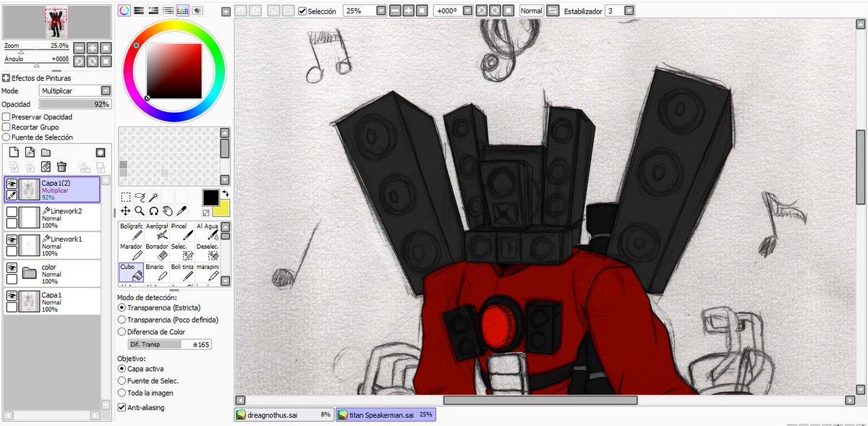Select the zoom magnifier tool
This screenshot has height=426, width=868.
(x=140, y=211)
